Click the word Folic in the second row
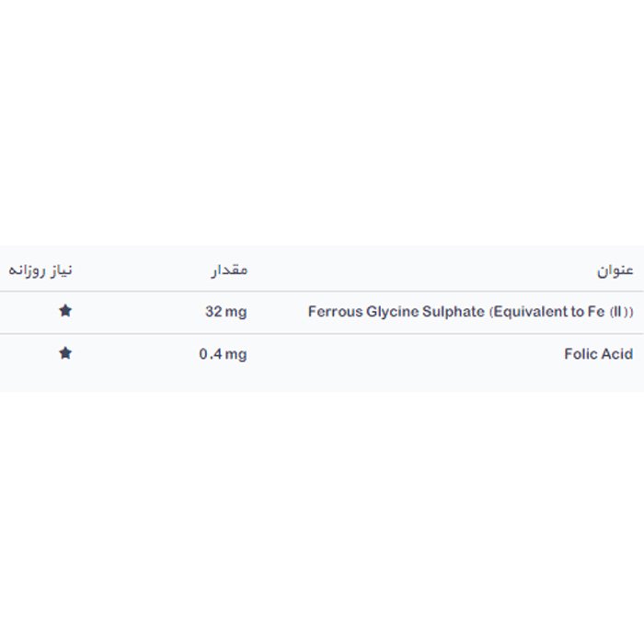Viewport: 644px width, 644px height. point(580,354)
